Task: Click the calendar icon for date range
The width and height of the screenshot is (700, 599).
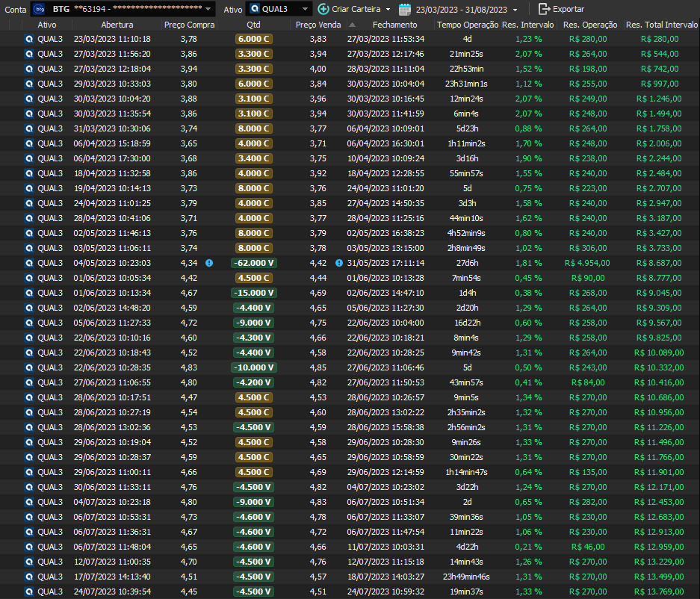Action: click(x=405, y=10)
